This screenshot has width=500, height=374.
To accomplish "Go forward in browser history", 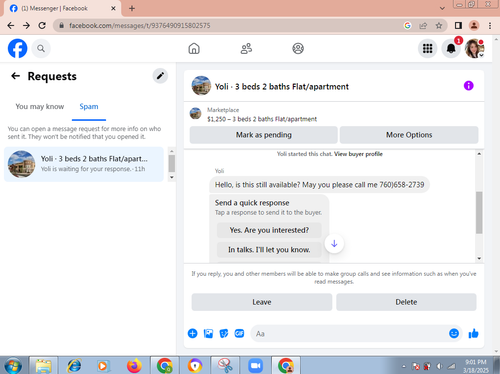I will [x=26, y=25].
